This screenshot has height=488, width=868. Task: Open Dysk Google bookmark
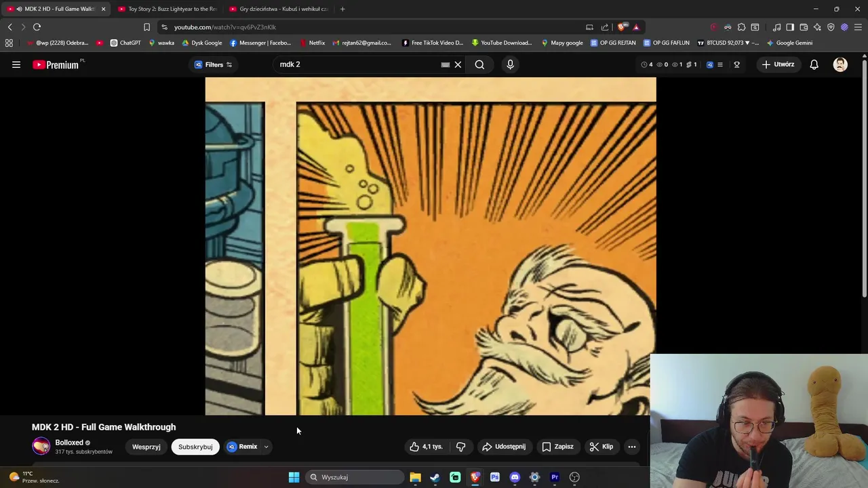coord(201,43)
